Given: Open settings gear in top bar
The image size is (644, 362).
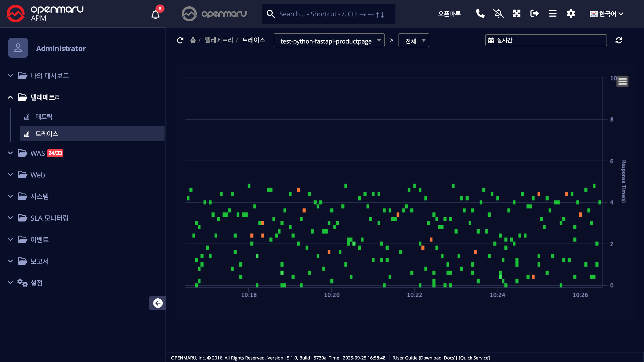Looking at the screenshot, I should click(571, 14).
